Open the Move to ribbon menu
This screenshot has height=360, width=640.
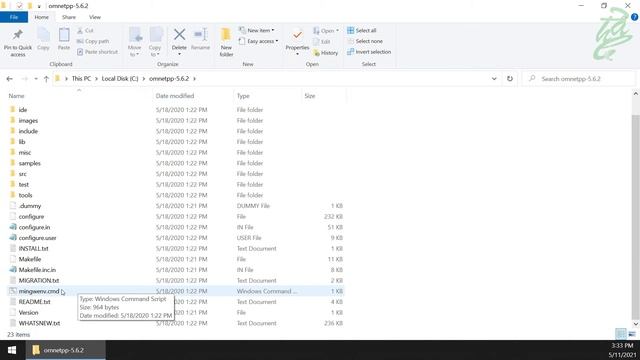(x=134, y=42)
